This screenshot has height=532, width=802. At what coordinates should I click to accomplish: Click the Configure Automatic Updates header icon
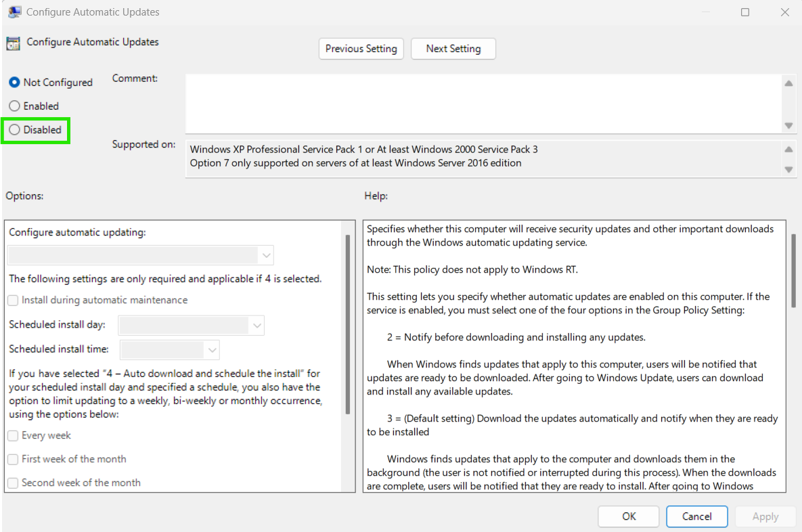(13, 43)
